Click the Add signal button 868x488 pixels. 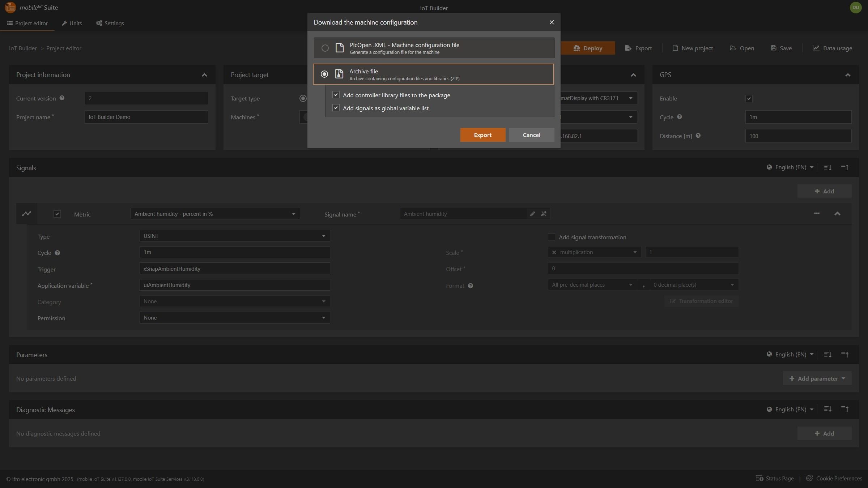pos(824,191)
